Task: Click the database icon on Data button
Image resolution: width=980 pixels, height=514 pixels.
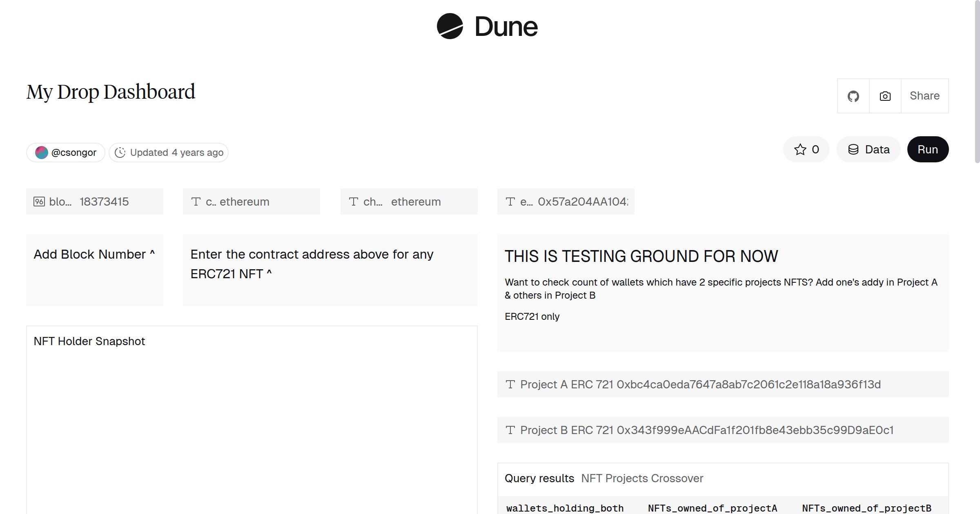Action: point(853,149)
